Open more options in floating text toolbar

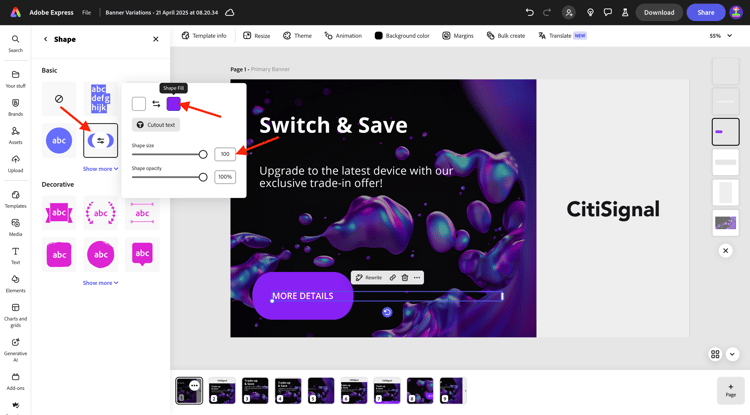417,277
